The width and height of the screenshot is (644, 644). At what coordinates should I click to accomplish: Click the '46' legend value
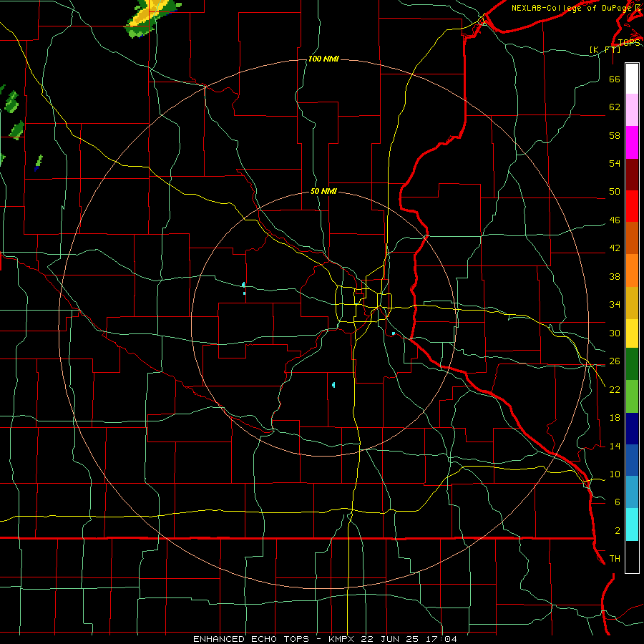(615, 220)
